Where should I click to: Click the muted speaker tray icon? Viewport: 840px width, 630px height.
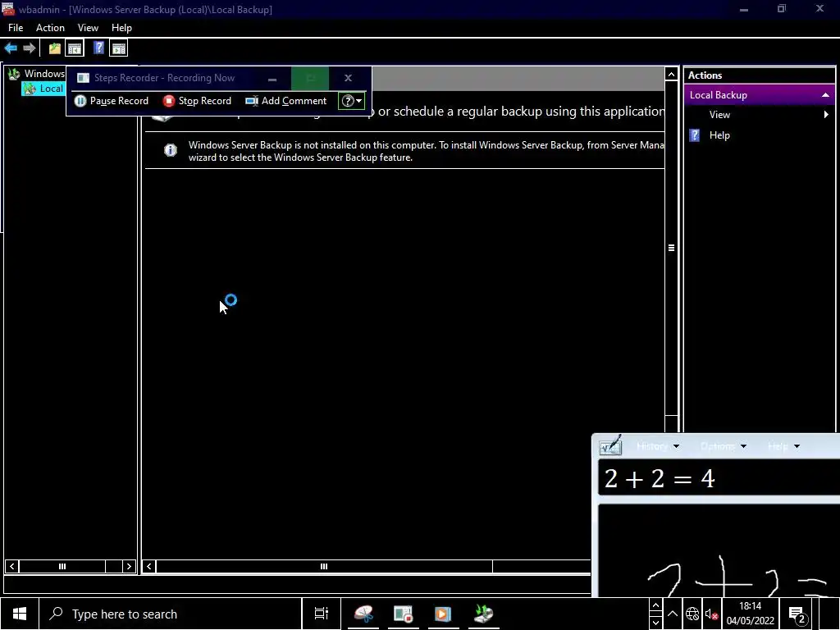711,614
